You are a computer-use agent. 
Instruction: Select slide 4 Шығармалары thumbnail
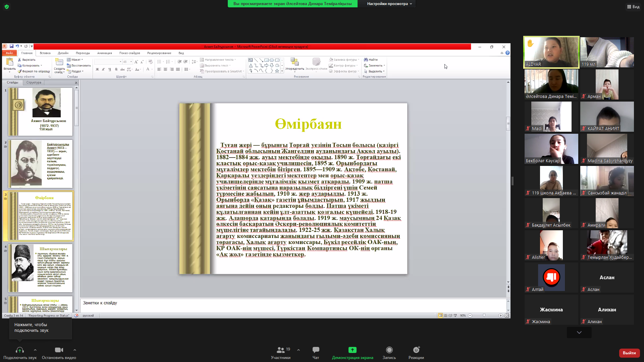coord(41,268)
